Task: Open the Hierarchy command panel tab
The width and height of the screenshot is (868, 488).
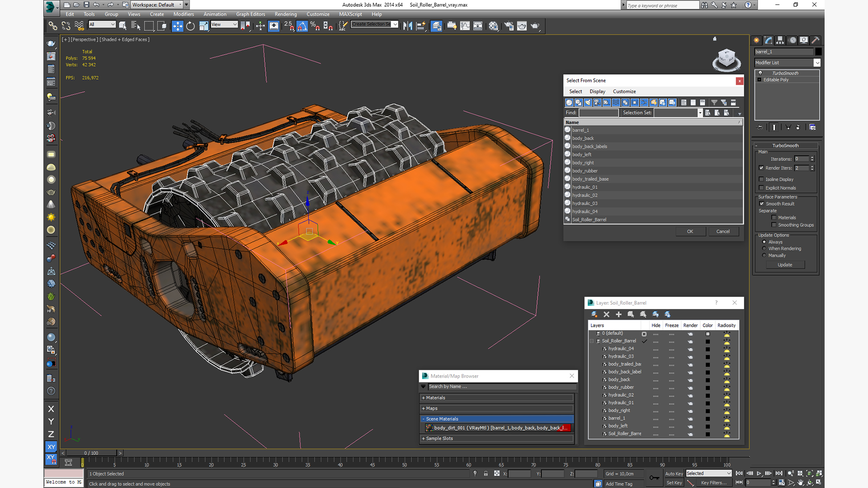Action: [780, 40]
